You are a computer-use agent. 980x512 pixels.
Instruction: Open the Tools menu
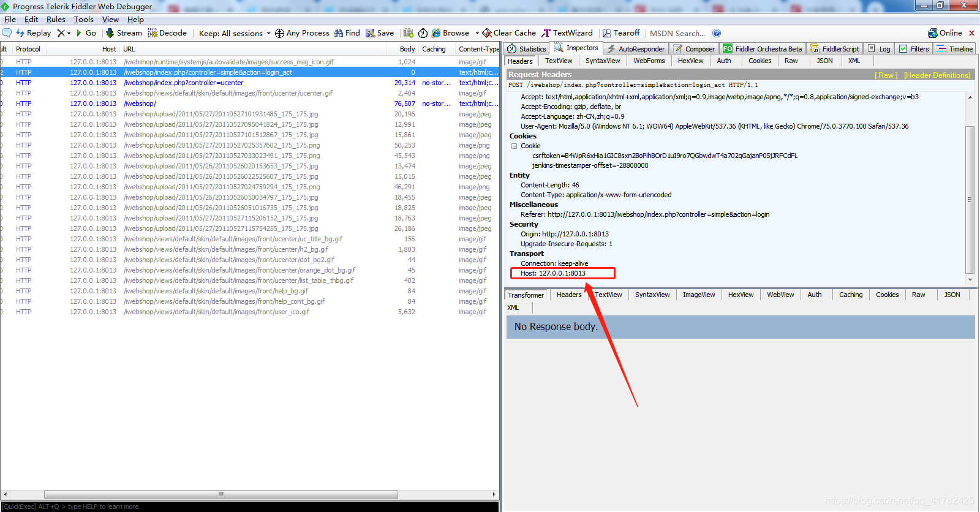tap(83, 20)
